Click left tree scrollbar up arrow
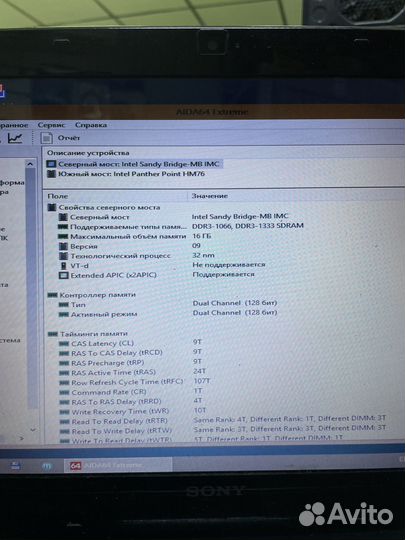Screen dimensions: 405x540 30,164
